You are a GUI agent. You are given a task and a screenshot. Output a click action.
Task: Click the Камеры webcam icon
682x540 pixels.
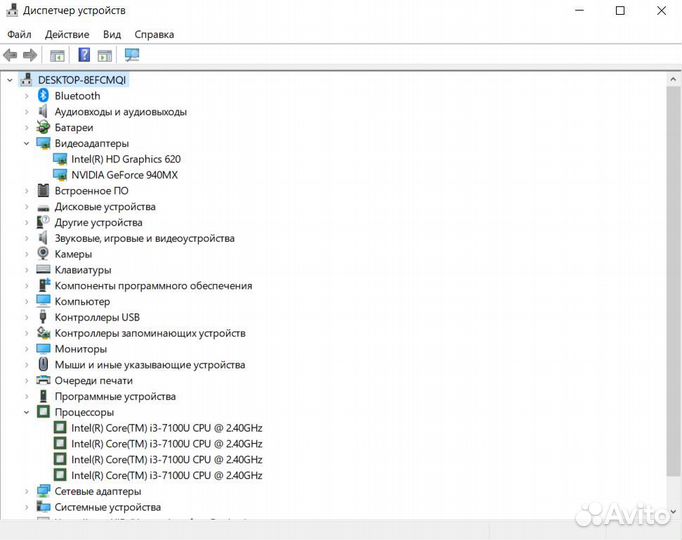click(x=43, y=253)
